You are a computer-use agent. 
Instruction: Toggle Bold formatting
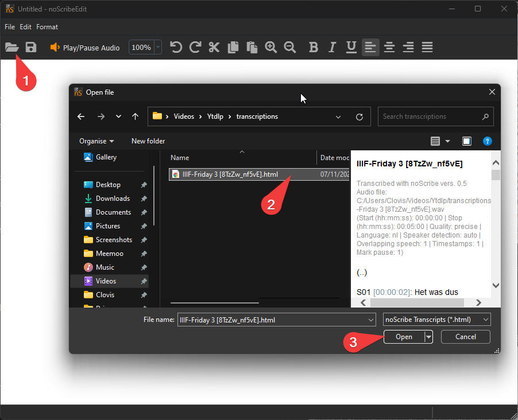tap(313, 48)
